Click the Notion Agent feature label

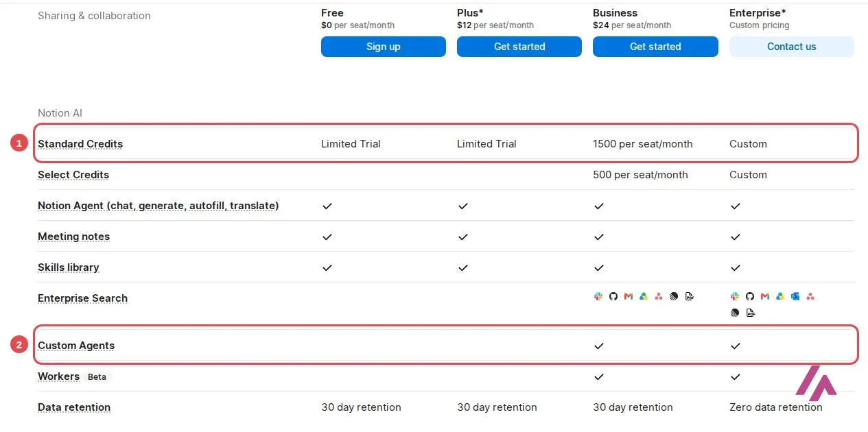[x=158, y=206]
